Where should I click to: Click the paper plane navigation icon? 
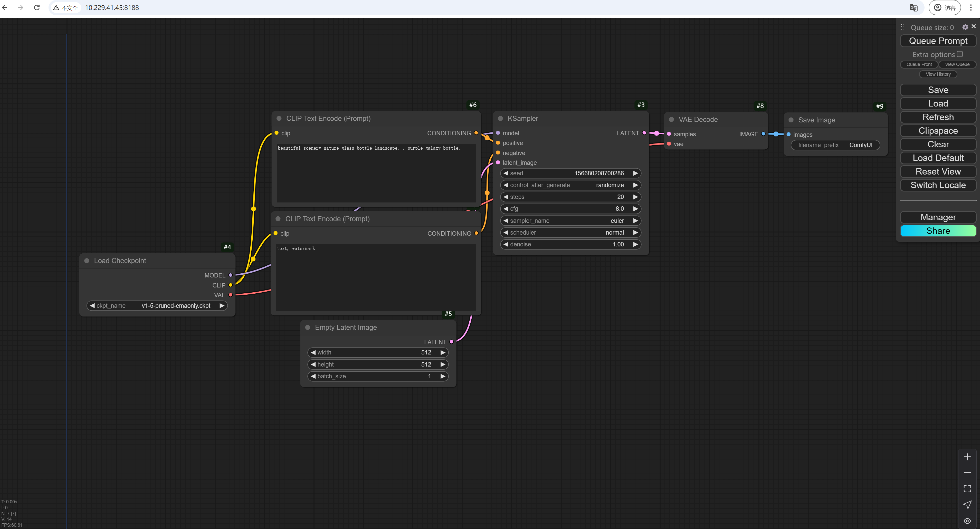967,505
